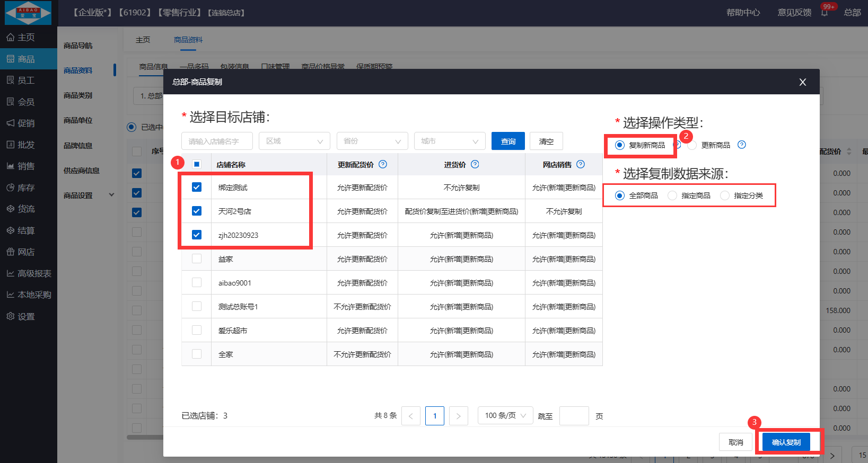Open 本地采购 module in sidebar
Viewport: 868px width, 463px height.
[29, 295]
